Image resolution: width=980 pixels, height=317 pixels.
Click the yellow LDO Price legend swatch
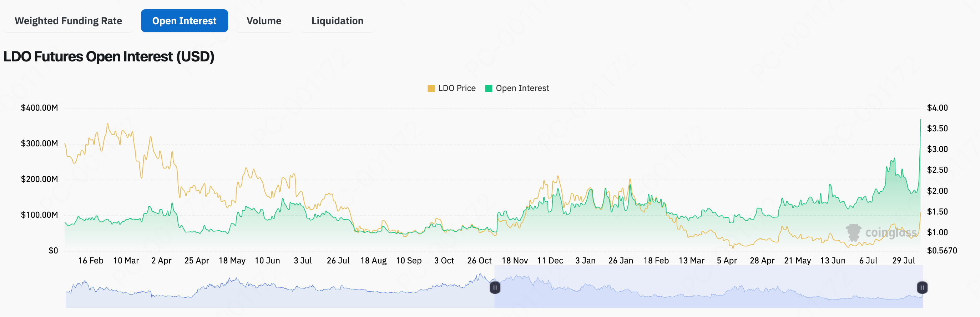(431, 89)
